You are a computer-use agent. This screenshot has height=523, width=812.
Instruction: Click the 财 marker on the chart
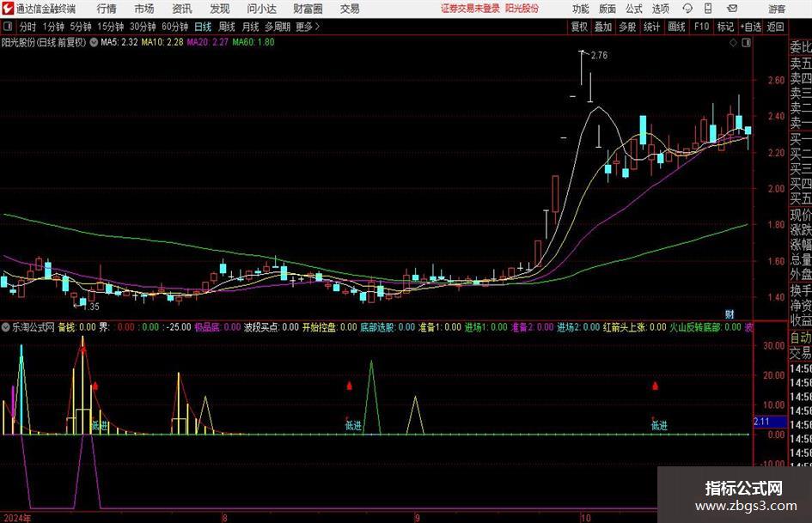[730, 314]
